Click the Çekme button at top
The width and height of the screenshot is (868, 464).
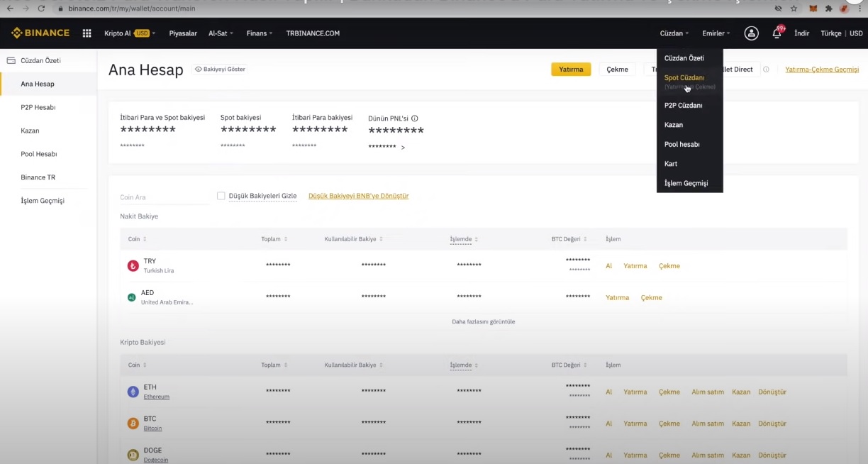pos(617,70)
